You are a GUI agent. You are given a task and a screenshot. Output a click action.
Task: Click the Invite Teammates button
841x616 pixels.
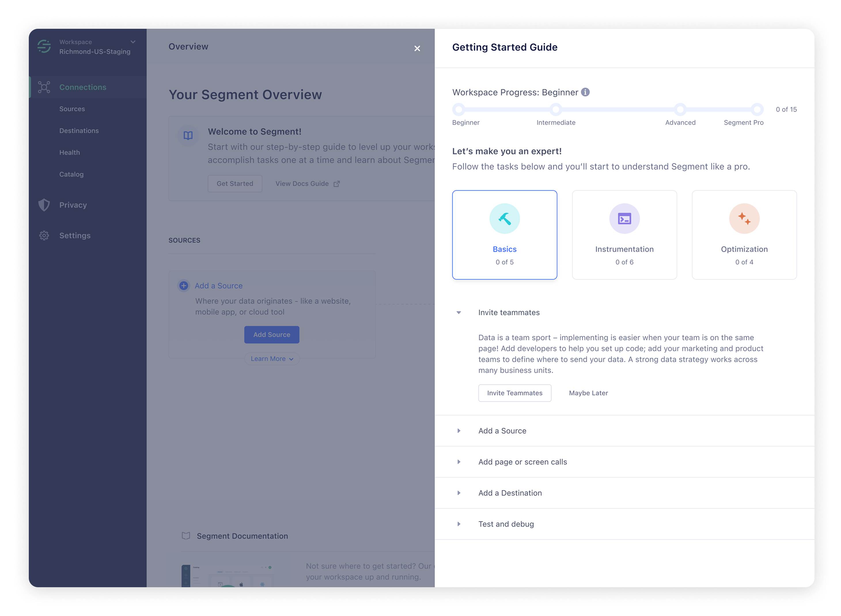(514, 393)
